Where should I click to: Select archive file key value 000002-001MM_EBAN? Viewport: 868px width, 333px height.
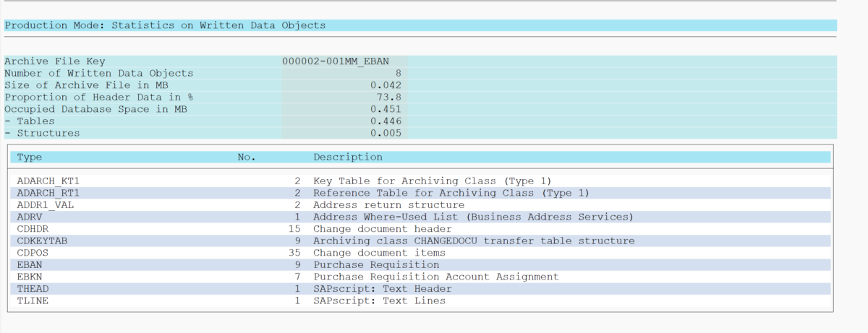pos(335,61)
